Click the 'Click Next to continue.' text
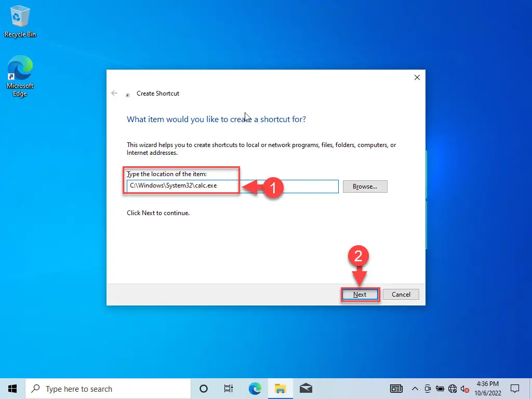532x399 pixels. (158, 213)
